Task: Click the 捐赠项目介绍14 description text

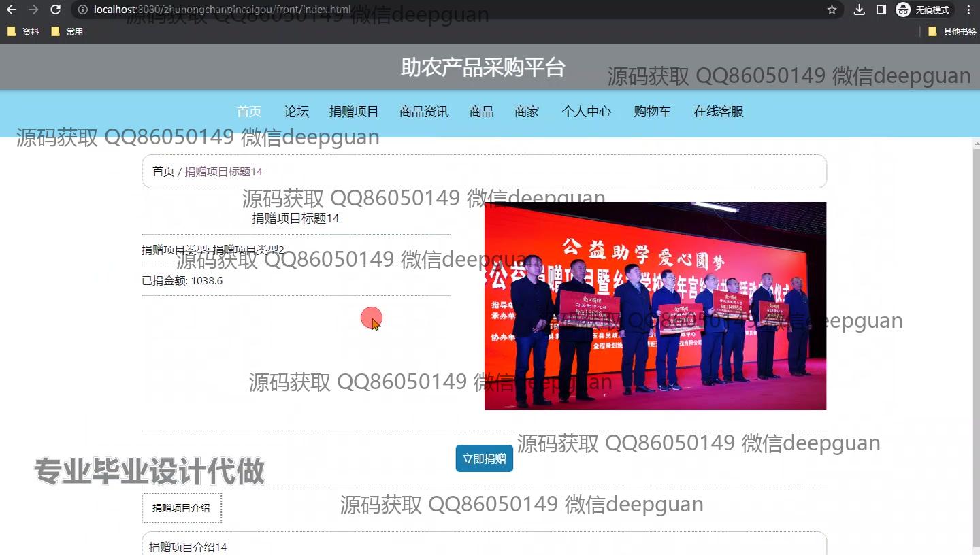Action: [x=188, y=547]
